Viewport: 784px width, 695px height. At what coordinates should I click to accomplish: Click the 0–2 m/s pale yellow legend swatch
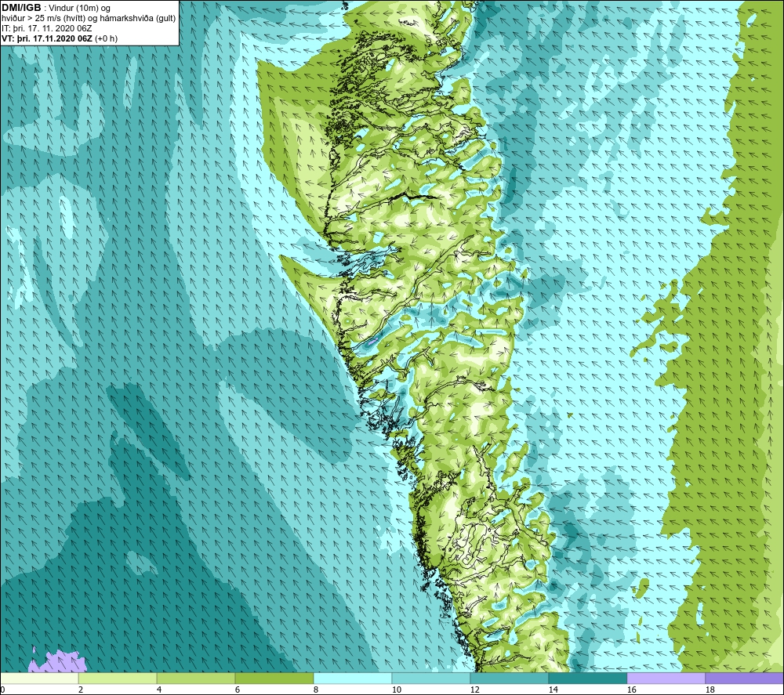39,678
